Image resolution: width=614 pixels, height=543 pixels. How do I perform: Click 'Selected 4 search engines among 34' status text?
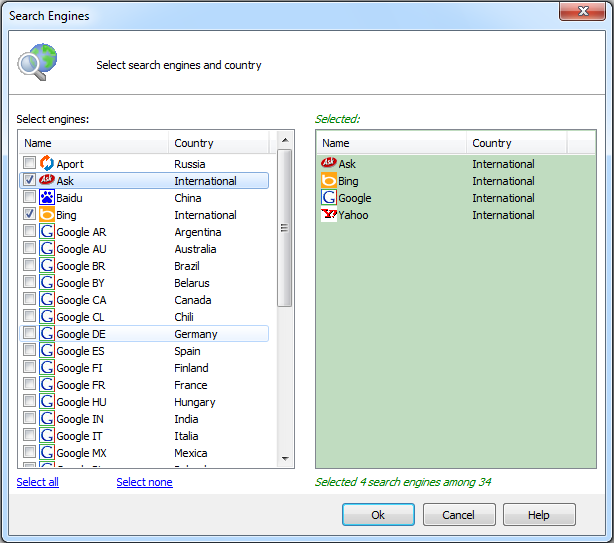(403, 482)
